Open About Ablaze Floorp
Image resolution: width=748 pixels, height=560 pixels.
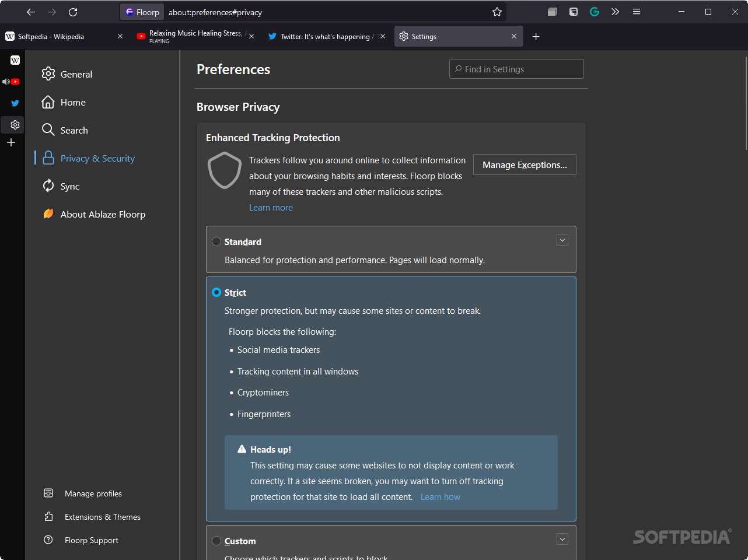pos(93,214)
